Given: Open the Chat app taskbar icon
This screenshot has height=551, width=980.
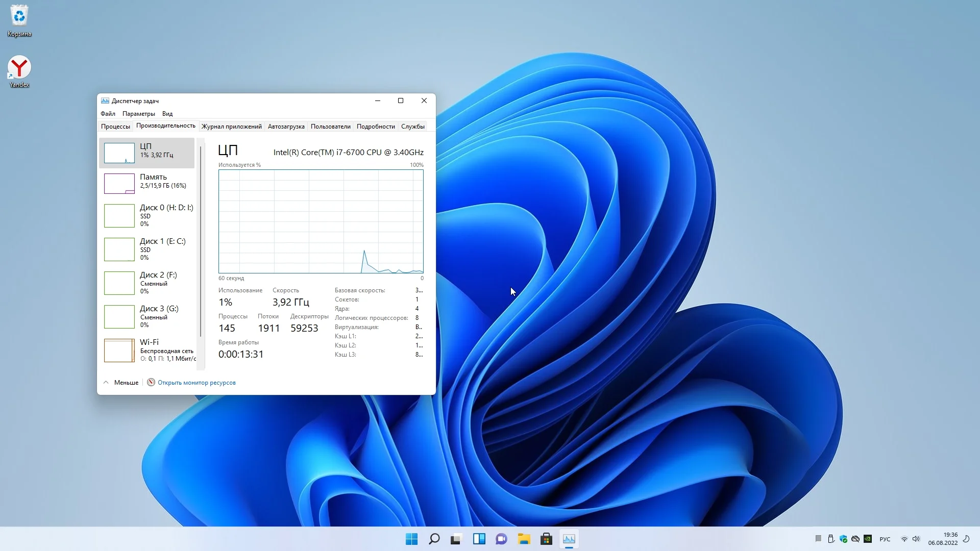Looking at the screenshot, I should 501,539.
